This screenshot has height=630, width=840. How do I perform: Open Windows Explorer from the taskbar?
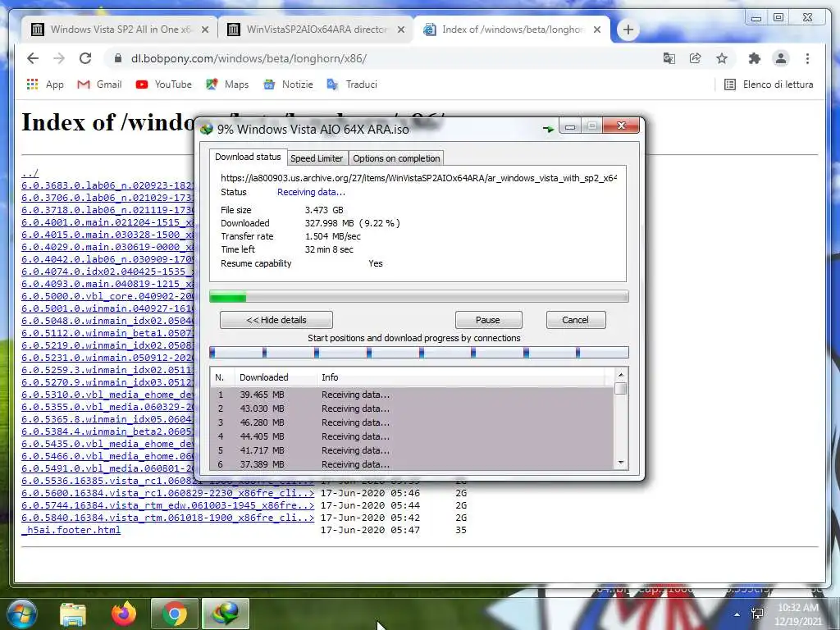point(73,614)
